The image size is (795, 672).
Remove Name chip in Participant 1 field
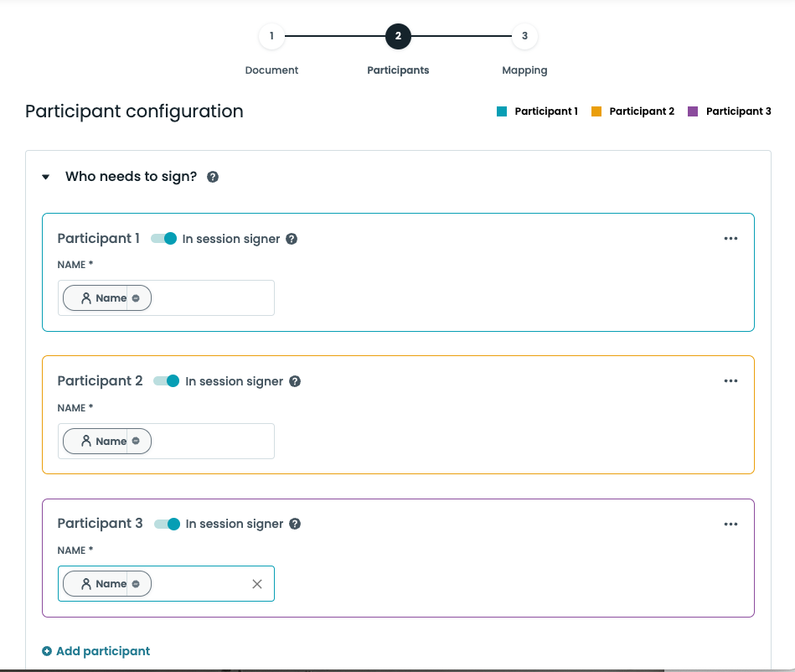[137, 298]
